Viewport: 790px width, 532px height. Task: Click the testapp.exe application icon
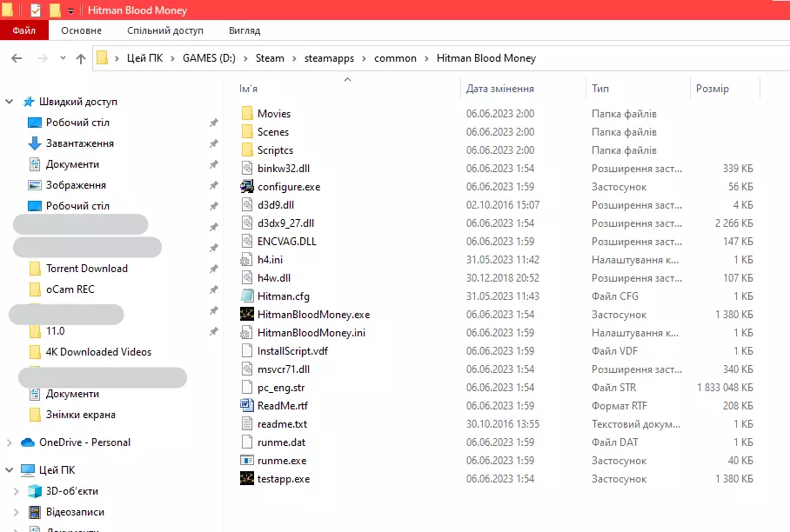click(x=247, y=479)
